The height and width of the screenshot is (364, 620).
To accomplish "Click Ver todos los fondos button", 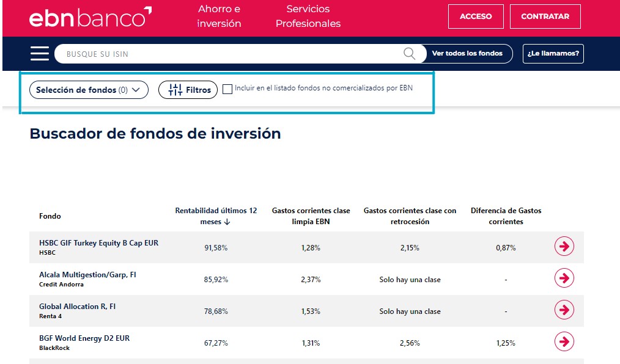I will pos(467,53).
